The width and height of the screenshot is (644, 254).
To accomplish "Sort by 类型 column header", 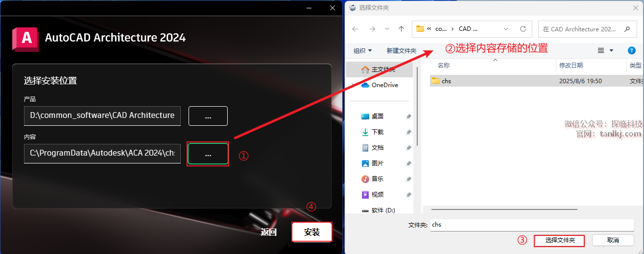I will click(x=635, y=65).
